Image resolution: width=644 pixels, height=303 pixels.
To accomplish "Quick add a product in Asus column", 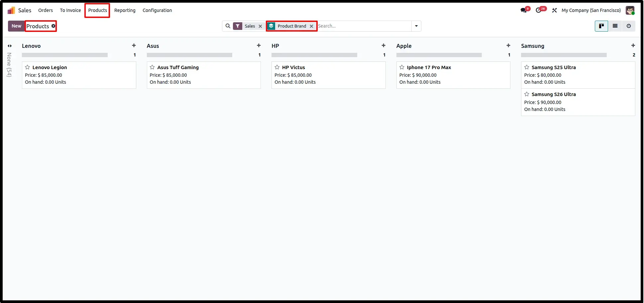I will [259, 46].
